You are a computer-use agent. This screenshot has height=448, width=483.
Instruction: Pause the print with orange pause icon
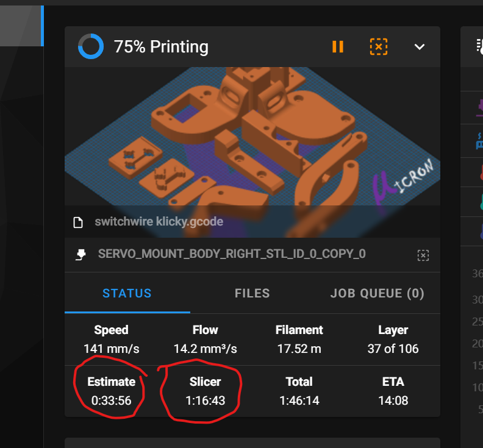[x=338, y=47]
